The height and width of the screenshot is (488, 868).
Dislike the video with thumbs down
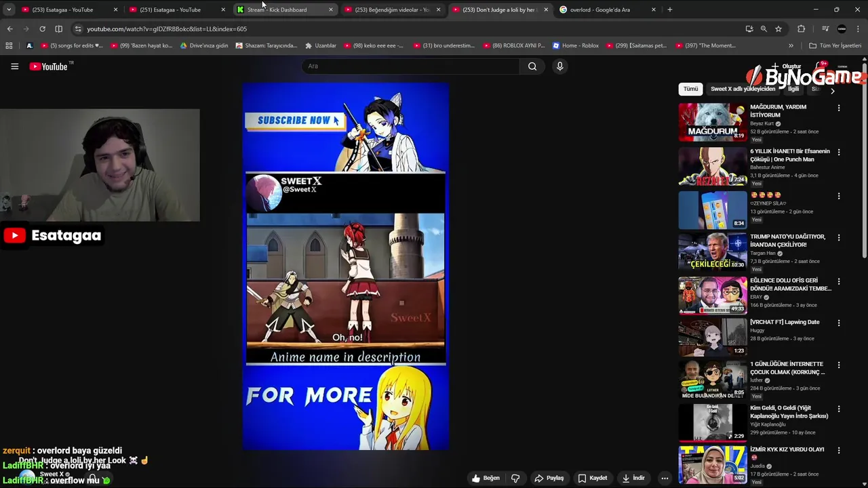click(515, 478)
